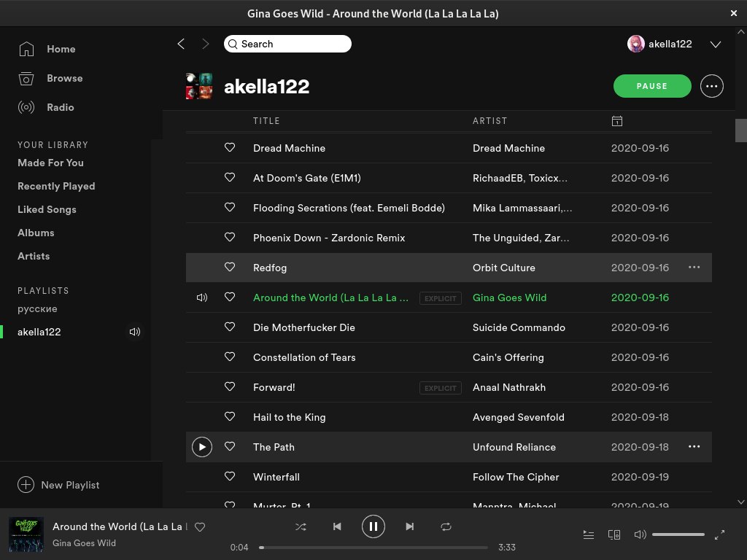The height and width of the screenshot is (560, 747).
Task: Click the New Playlist plus button
Action: pyautogui.click(x=26, y=485)
